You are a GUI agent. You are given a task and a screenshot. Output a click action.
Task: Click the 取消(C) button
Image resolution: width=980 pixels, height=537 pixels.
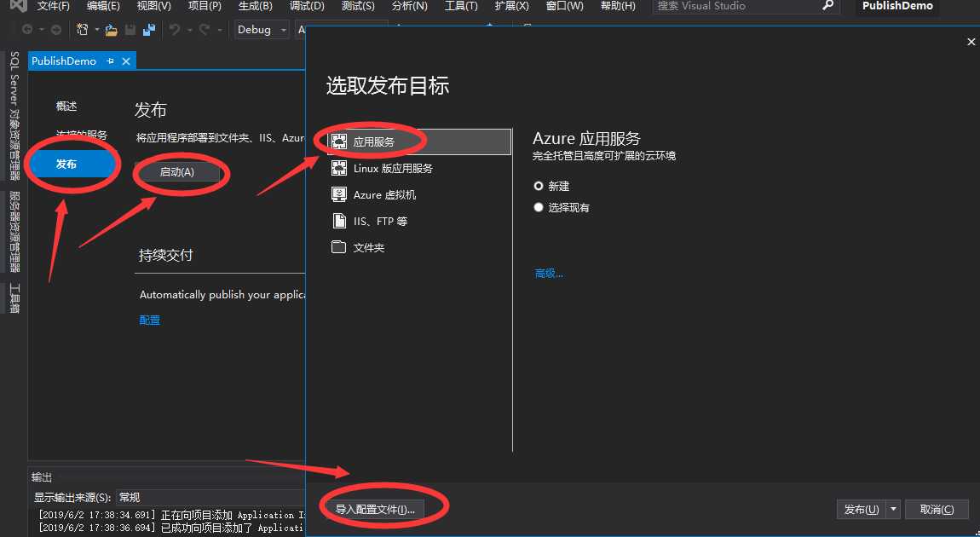tap(937, 509)
